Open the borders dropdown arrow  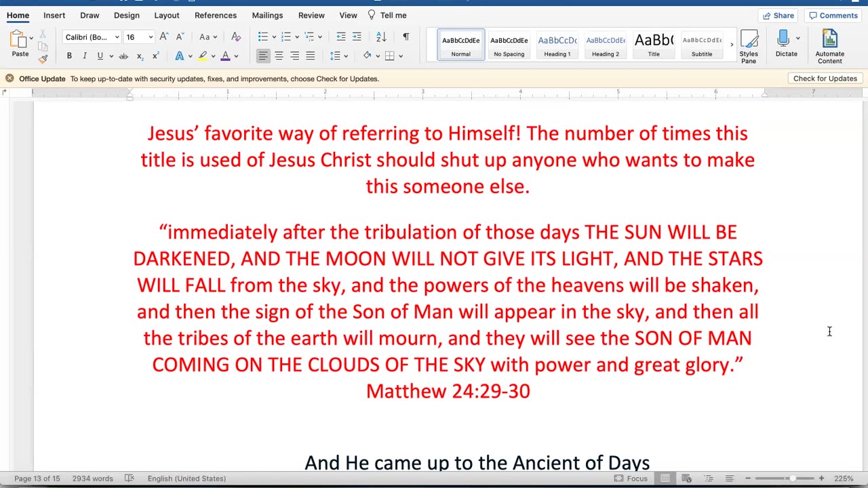point(401,56)
